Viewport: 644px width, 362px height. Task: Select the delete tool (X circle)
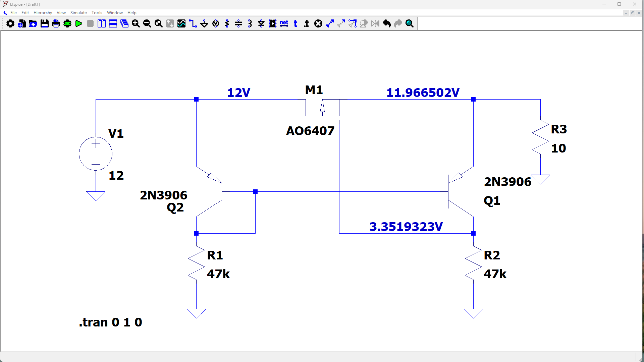[318, 23]
